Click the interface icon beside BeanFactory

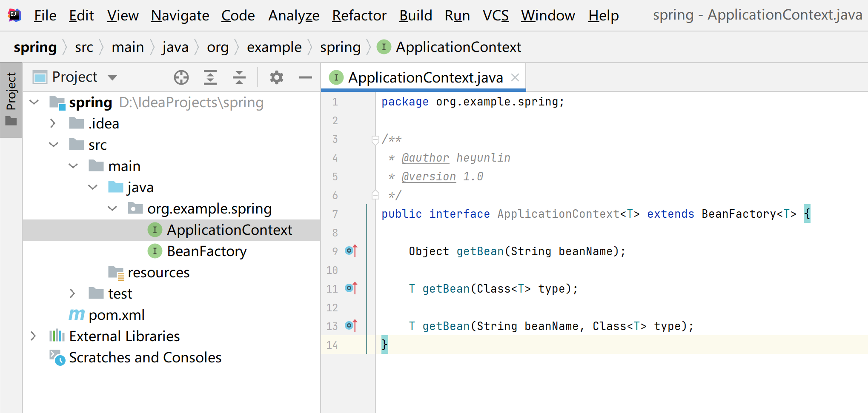click(x=155, y=251)
